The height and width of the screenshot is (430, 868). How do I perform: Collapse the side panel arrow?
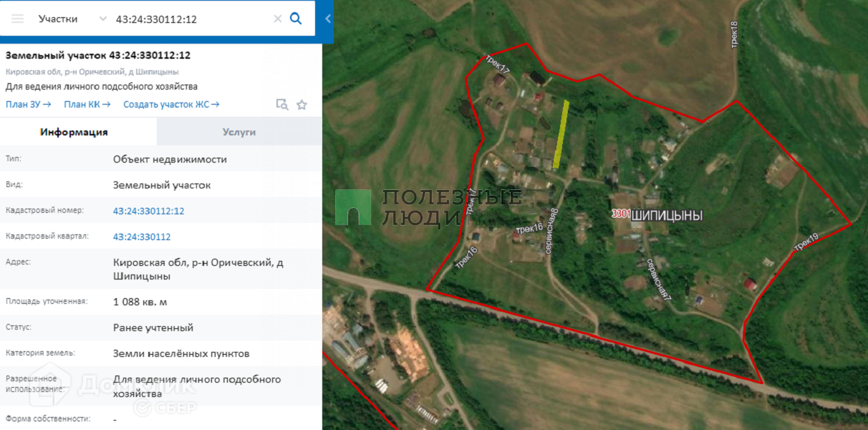(x=328, y=19)
